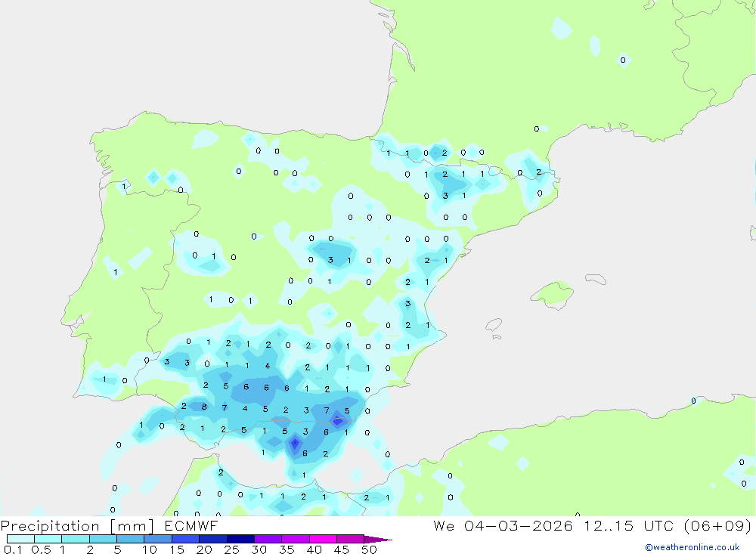Click the legend swatch between 15 and 20
This screenshot has height=554, width=756.
[x=186, y=539]
